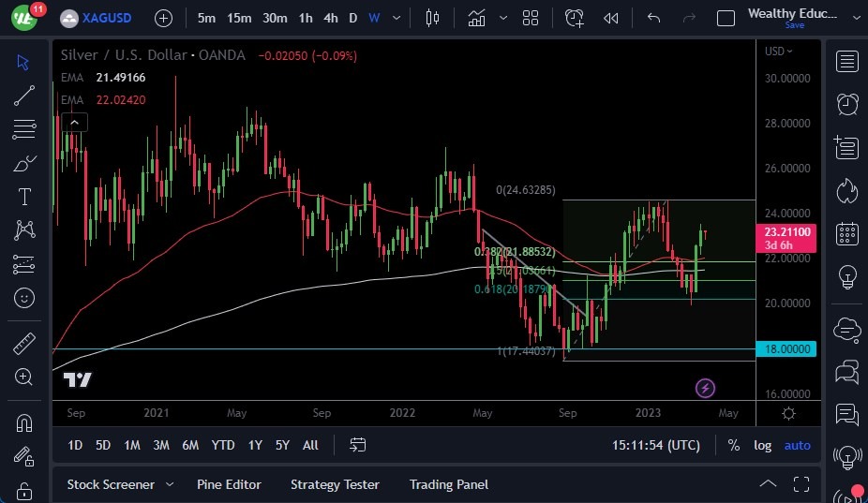Toggle the log scale option
Viewport: 868px width, 503px height.
tap(763, 445)
